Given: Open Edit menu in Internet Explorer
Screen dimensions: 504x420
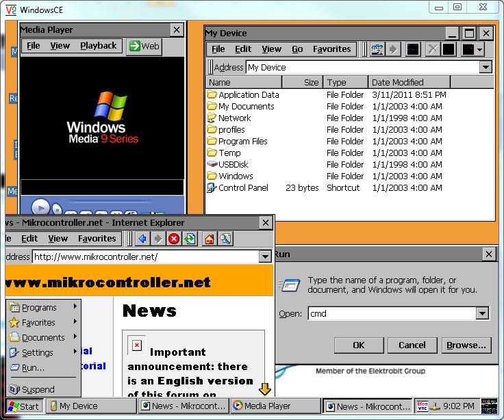Looking at the screenshot, I should point(29,239).
